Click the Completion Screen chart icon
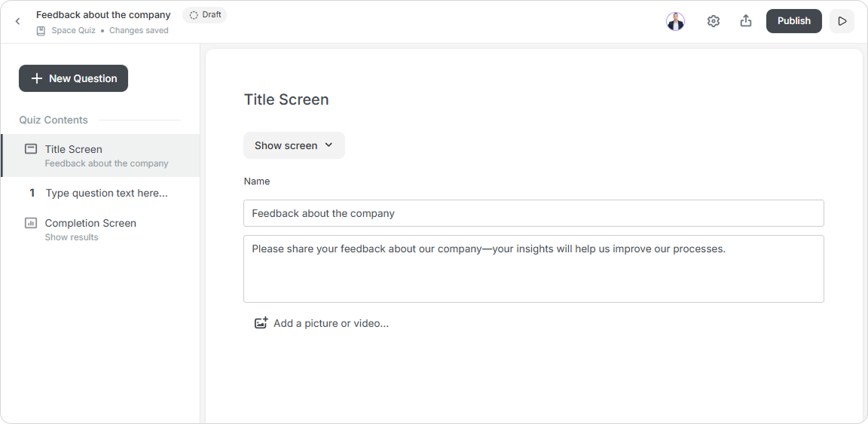Image resolution: width=868 pixels, height=424 pixels. tap(31, 223)
